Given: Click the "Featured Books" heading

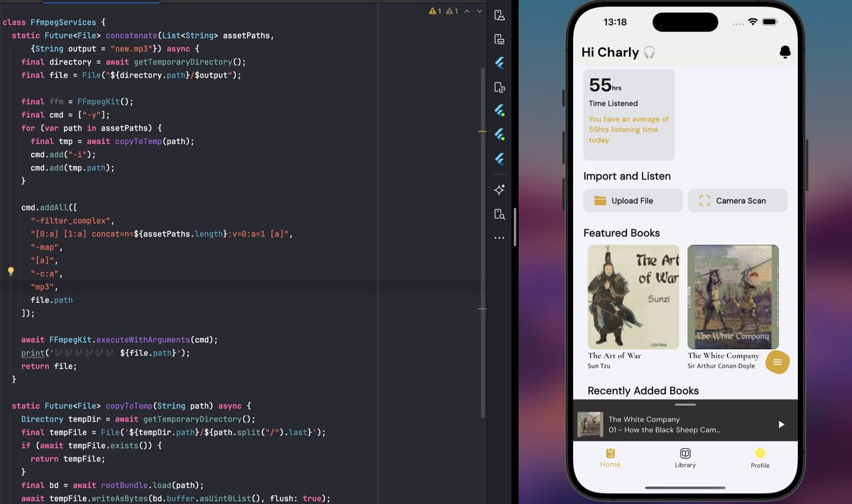Looking at the screenshot, I should 621,233.
